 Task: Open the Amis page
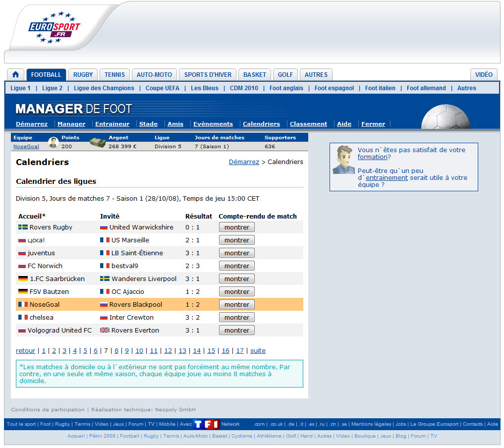tap(175, 124)
